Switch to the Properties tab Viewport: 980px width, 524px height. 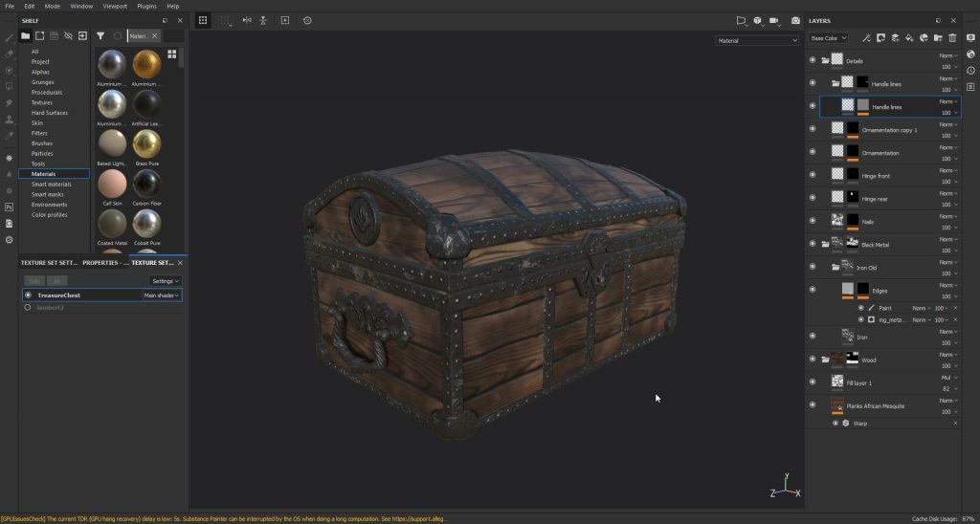click(x=105, y=262)
